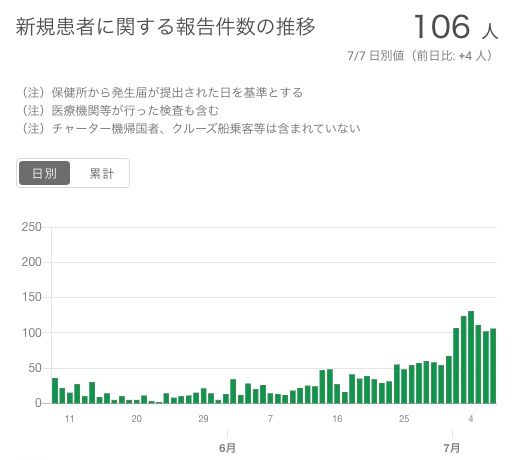Click the 106 人 headline count

(456, 27)
